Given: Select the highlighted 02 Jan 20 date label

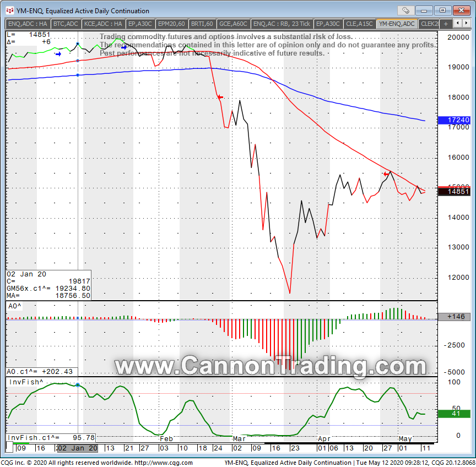Looking at the screenshot, I should coord(77,448).
